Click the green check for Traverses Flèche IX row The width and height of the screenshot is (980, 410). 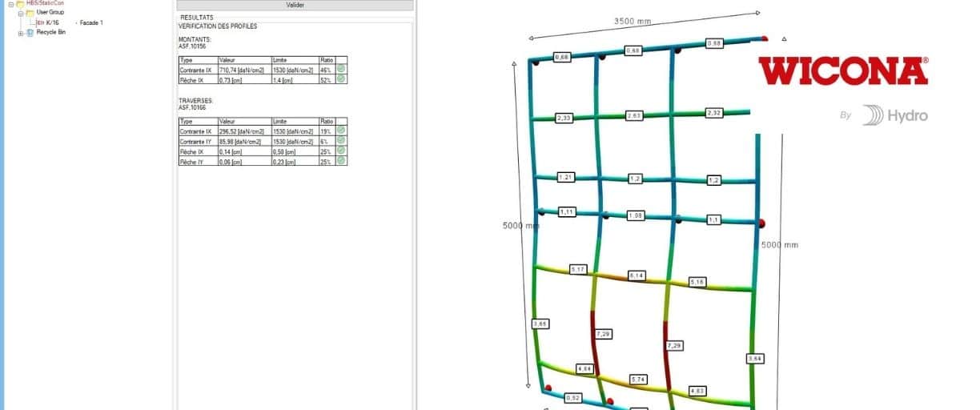(x=341, y=151)
